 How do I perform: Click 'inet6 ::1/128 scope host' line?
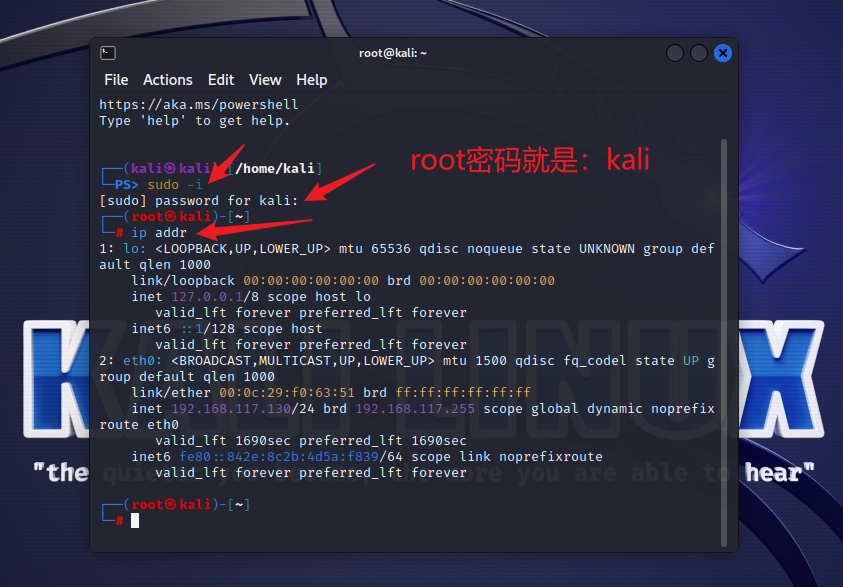tap(227, 328)
